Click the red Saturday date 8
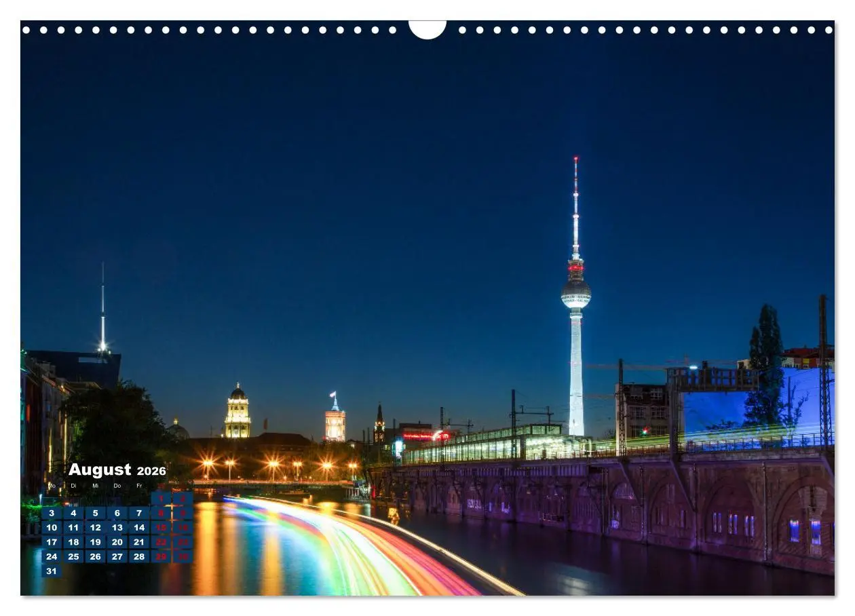The width and height of the screenshot is (855, 616). click(161, 513)
